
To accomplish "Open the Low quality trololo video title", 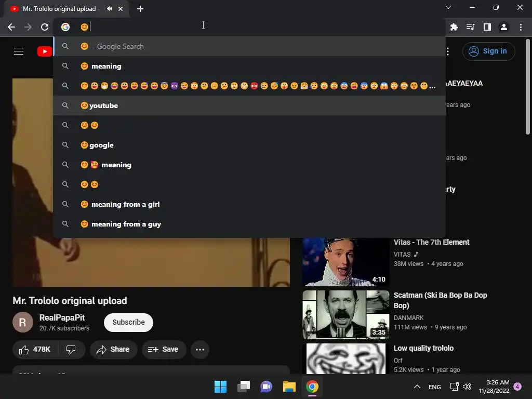I will tap(423, 348).
